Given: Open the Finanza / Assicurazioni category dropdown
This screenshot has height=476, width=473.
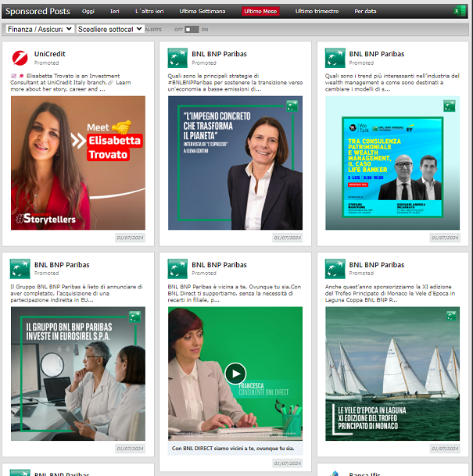Looking at the screenshot, I should (x=39, y=29).
